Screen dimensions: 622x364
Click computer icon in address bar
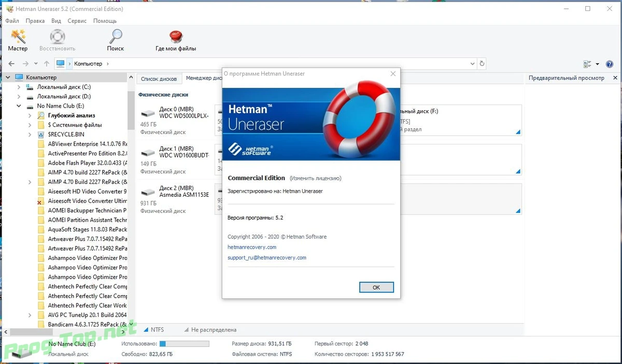[61, 64]
